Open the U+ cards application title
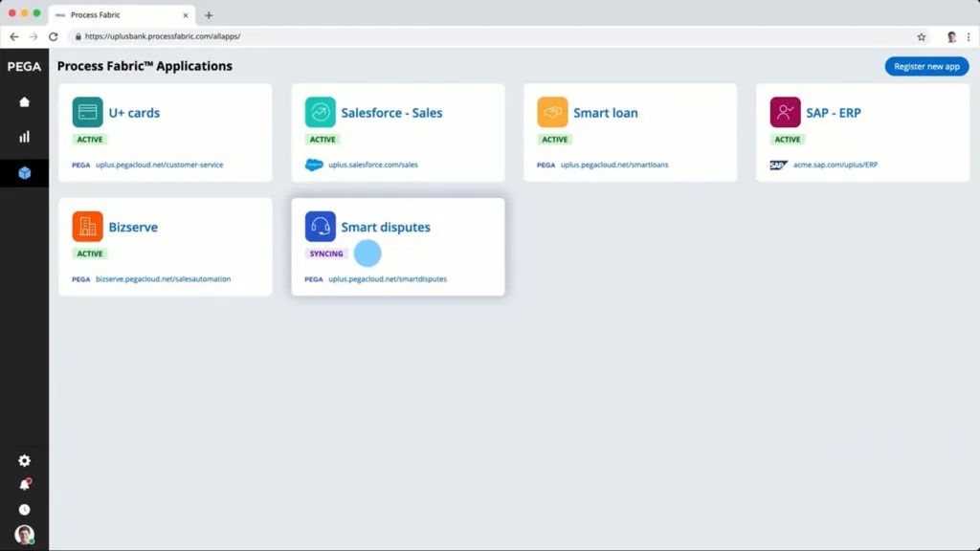Image resolution: width=980 pixels, height=551 pixels. click(x=134, y=113)
